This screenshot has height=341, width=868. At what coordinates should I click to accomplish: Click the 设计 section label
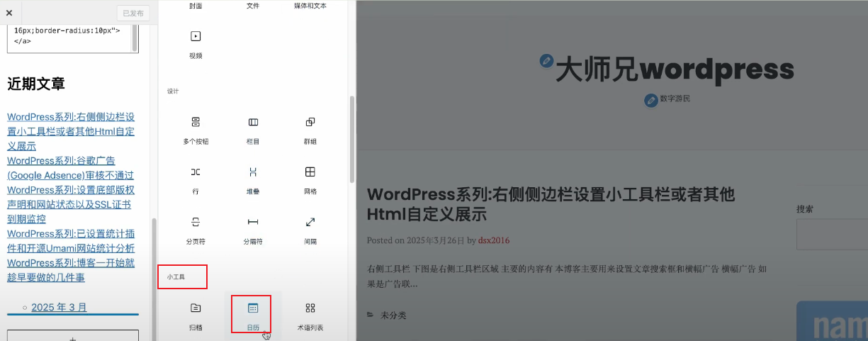coord(173,91)
